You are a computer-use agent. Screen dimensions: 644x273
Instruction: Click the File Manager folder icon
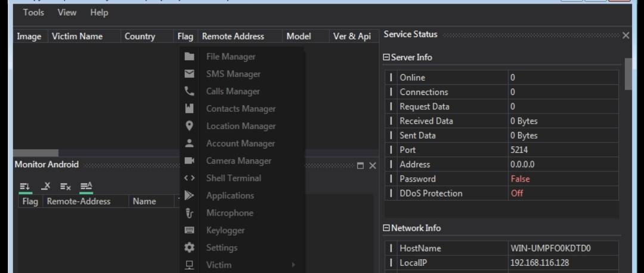pyautogui.click(x=190, y=57)
